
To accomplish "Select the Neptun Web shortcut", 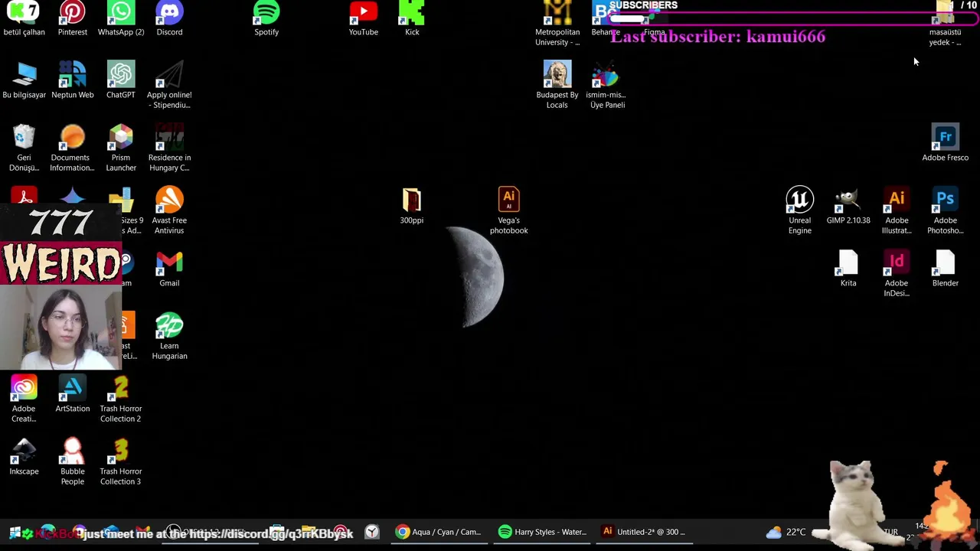I will tap(72, 80).
